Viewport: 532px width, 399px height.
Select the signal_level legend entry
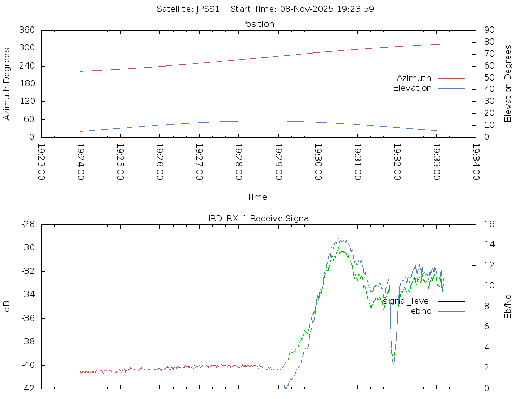tap(407, 301)
